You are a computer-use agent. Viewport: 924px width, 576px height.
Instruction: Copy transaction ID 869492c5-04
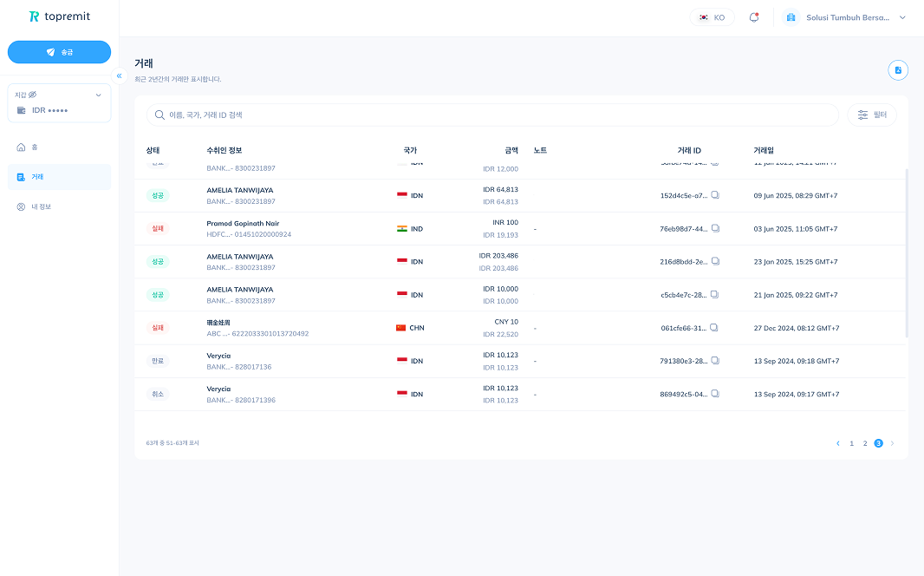(x=715, y=393)
